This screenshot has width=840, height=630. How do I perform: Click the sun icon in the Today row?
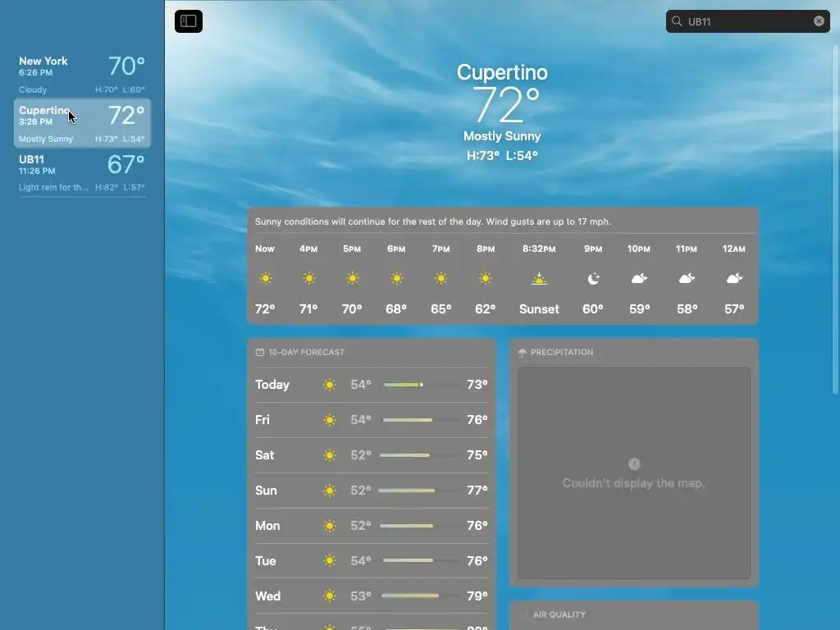330,385
